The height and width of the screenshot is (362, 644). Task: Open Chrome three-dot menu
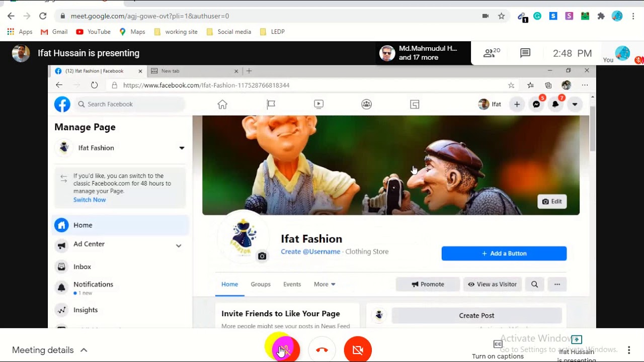click(633, 16)
